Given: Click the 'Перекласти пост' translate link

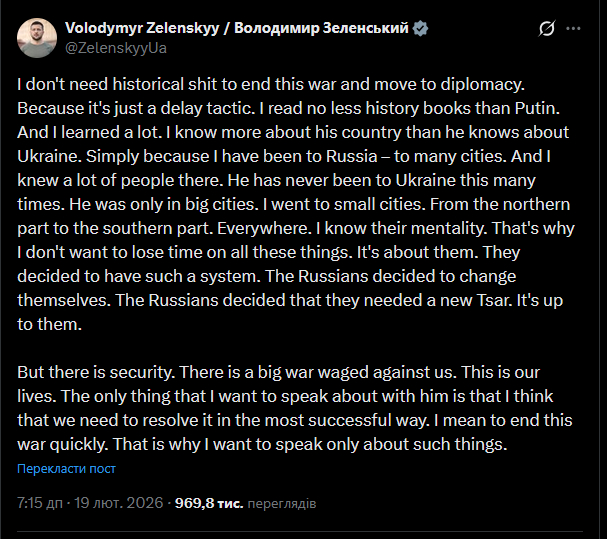Looking at the screenshot, I should pos(66,468).
